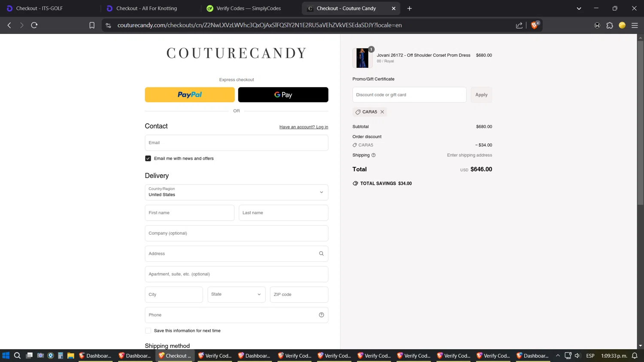Click Apply discount button

click(x=481, y=95)
